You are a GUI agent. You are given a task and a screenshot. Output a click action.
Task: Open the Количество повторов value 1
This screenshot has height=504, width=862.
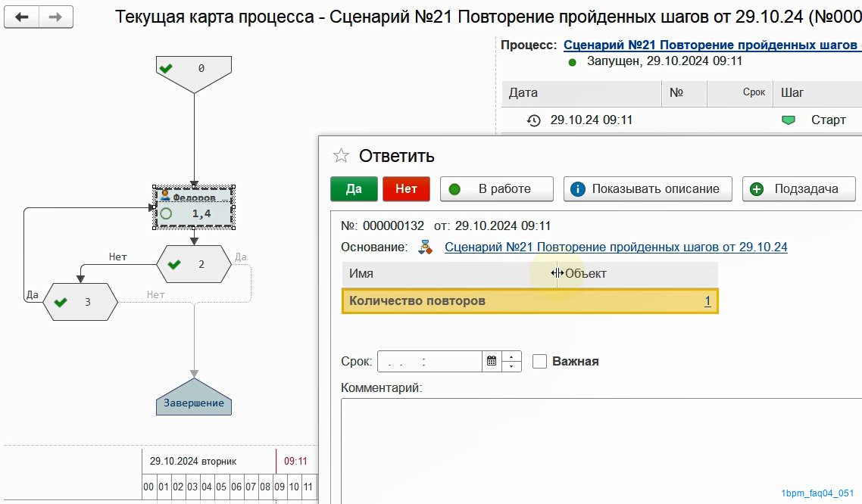tap(707, 301)
